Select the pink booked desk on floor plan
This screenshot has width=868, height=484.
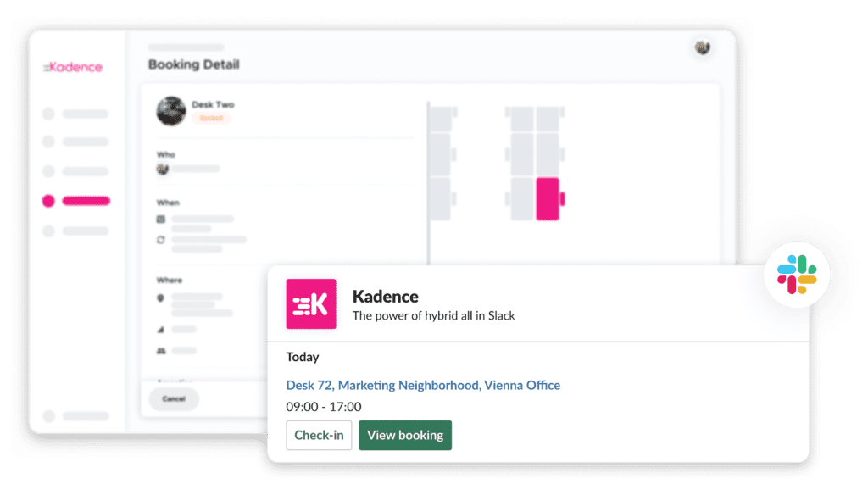[x=548, y=199]
